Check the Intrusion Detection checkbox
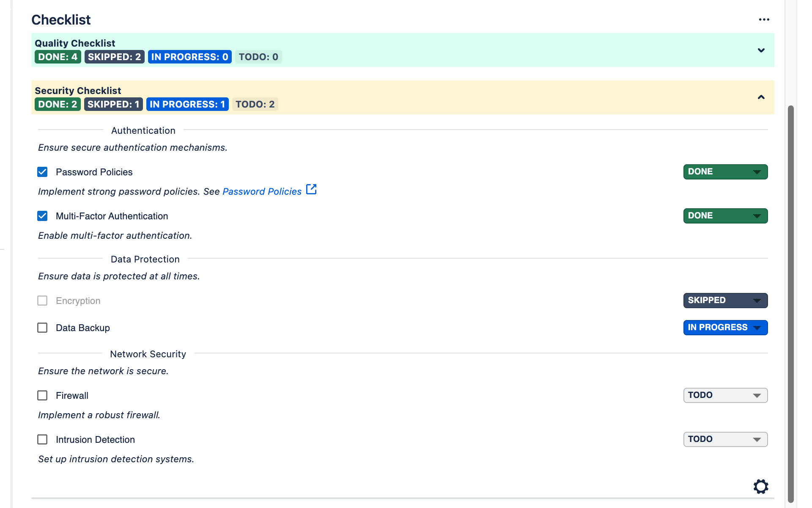The image size is (812, 508). point(42,439)
